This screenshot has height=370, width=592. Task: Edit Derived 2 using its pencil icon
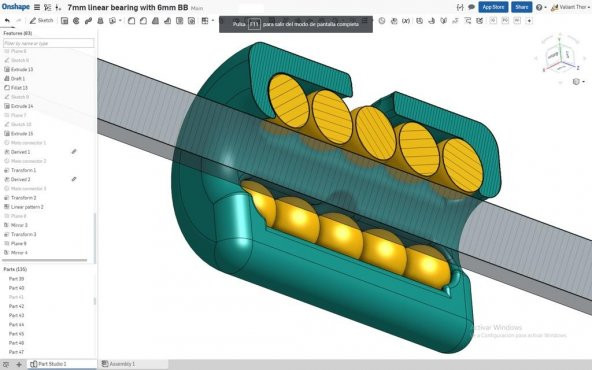74,179
